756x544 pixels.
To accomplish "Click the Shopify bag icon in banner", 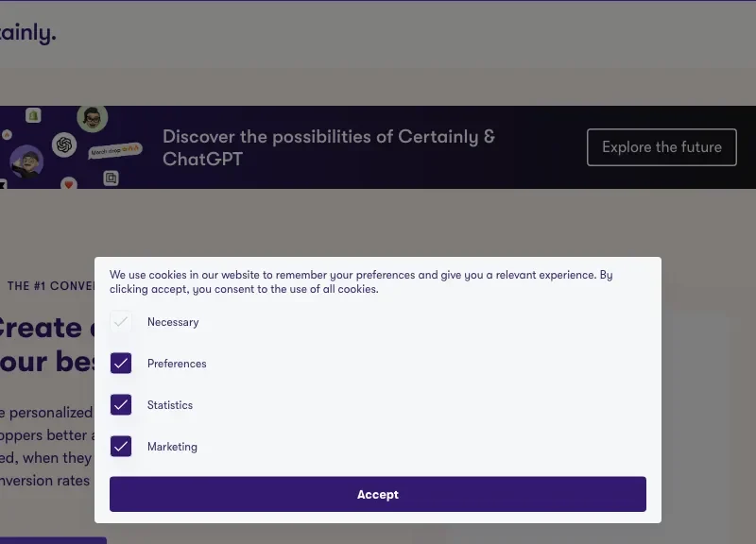I will point(34,115).
